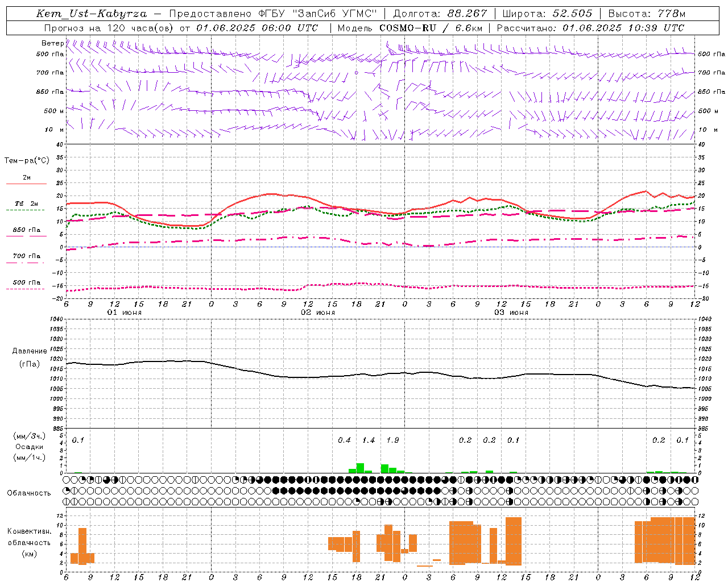Click the Ветер panel label
Viewport: 728px width, 582px height.
point(52,43)
